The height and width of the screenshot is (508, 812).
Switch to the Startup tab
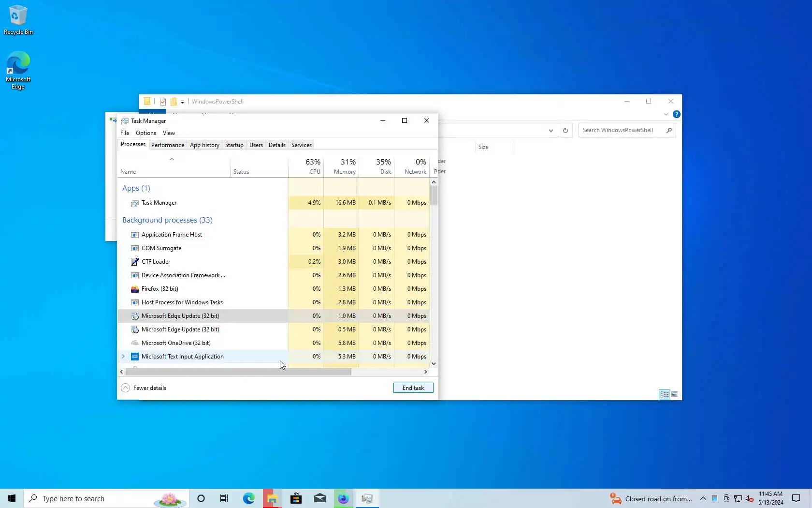coord(234,145)
